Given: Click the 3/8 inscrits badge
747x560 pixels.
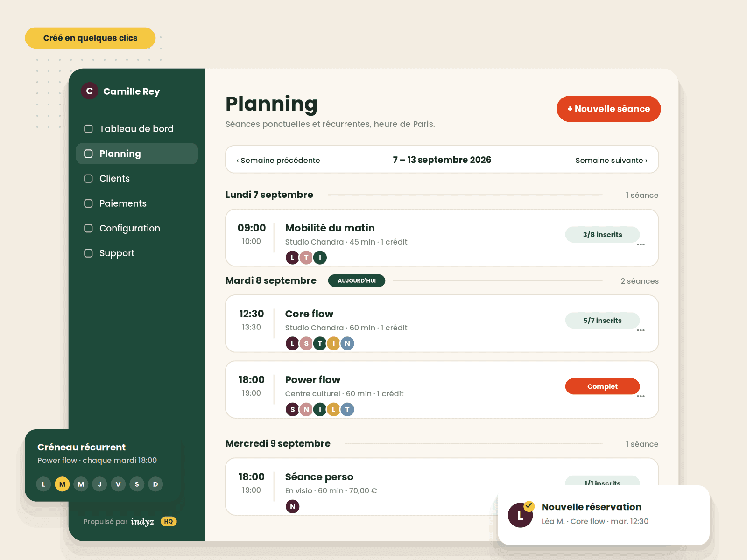Looking at the screenshot, I should click(x=602, y=235).
